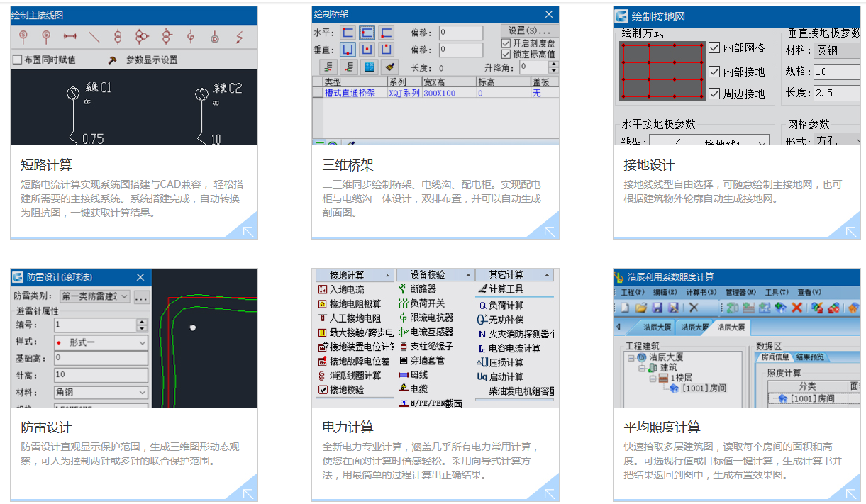Viewport: 866px width, 504px height.
Task: Uncheck 内部接地 option
Action: [x=714, y=72]
